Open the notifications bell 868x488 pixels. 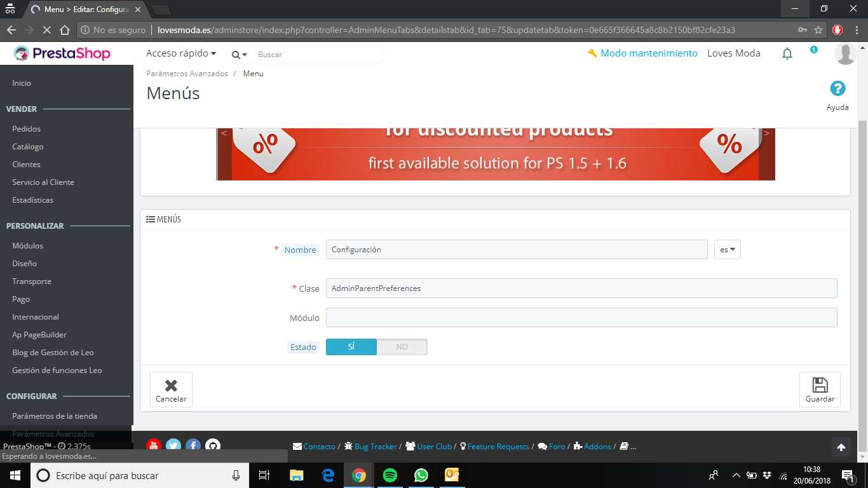(787, 54)
